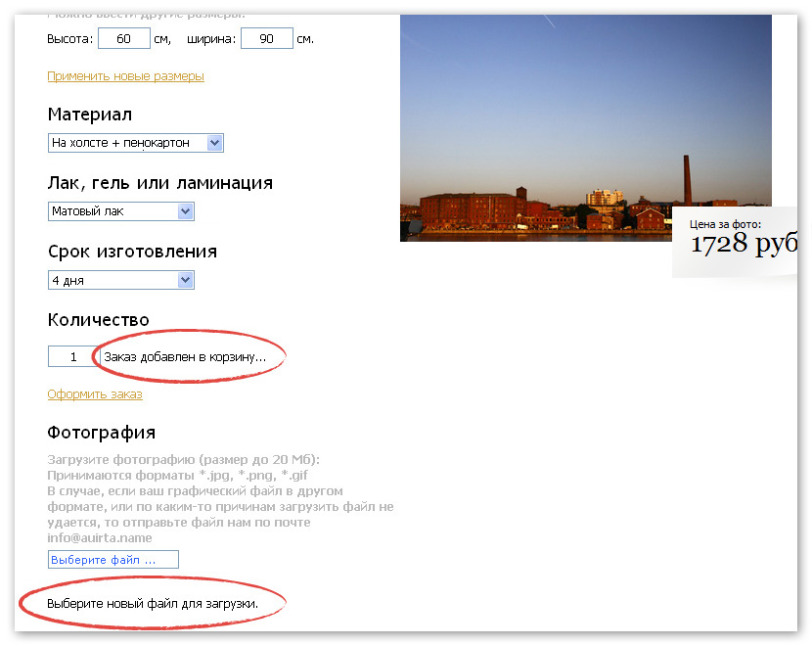Image resolution: width=812 pixels, height=646 pixels.
Task: Click the '1728 руб' price text
Action: (744, 244)
